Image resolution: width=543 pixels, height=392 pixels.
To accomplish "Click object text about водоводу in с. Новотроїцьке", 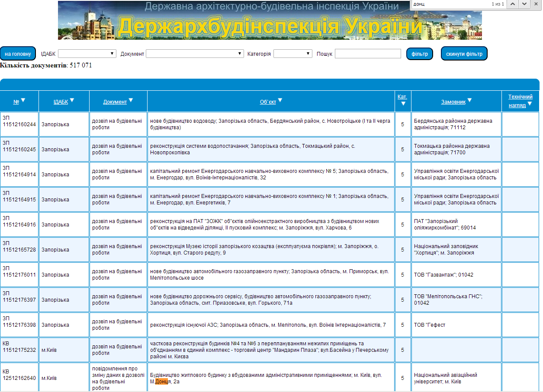I will tap(271, 124).
